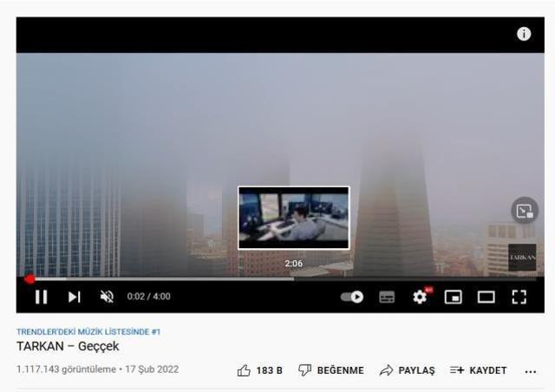The height and width of the screenshot is (392, 555).
Task: Enable theater mode view
Action: click(x=486, y=297)
